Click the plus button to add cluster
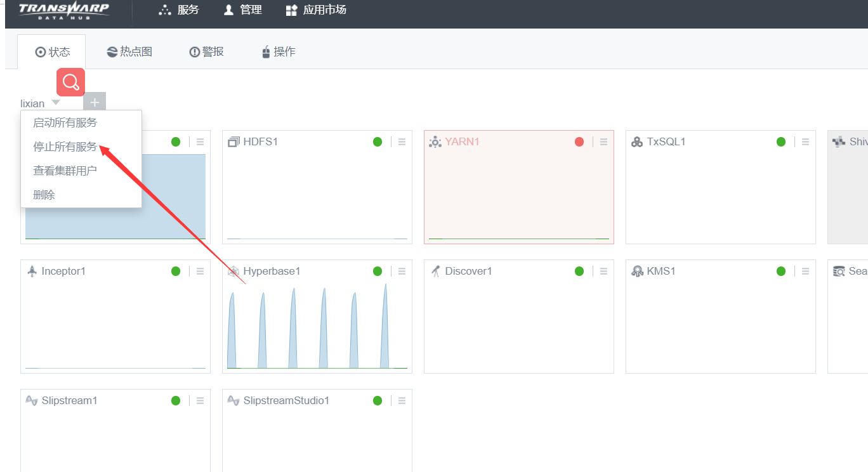 95,103
